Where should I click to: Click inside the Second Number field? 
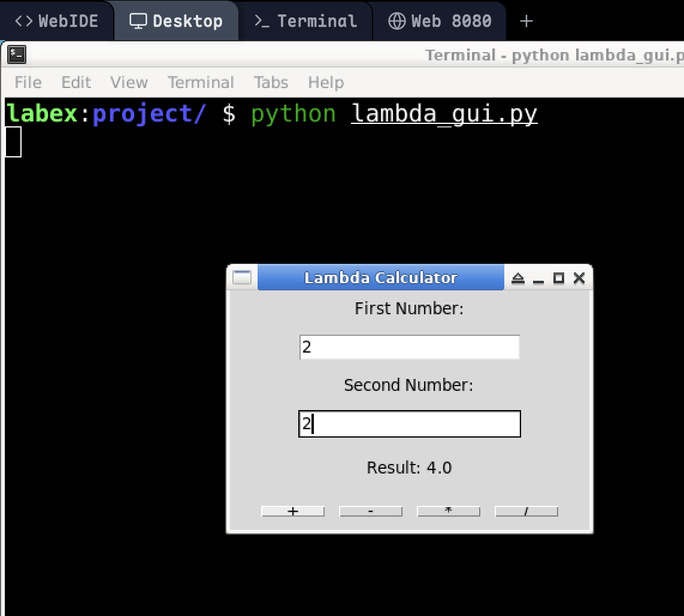[x=409, y=423]
